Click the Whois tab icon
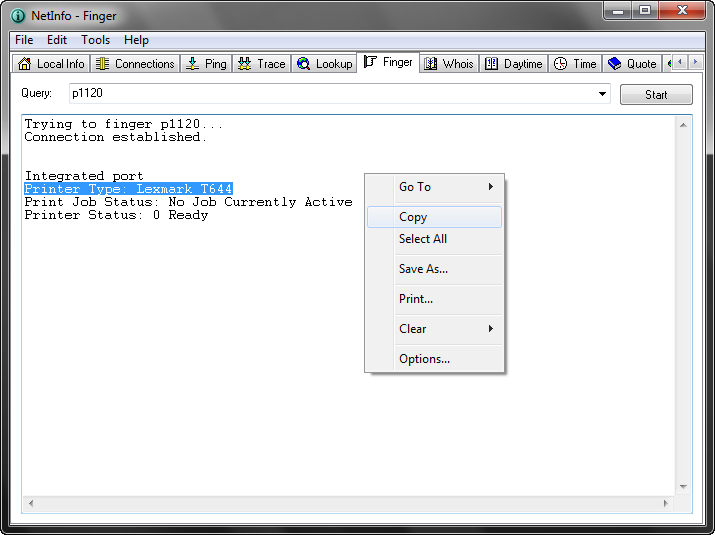The width and height of the screenshot is (715, 535). (431, 64)
